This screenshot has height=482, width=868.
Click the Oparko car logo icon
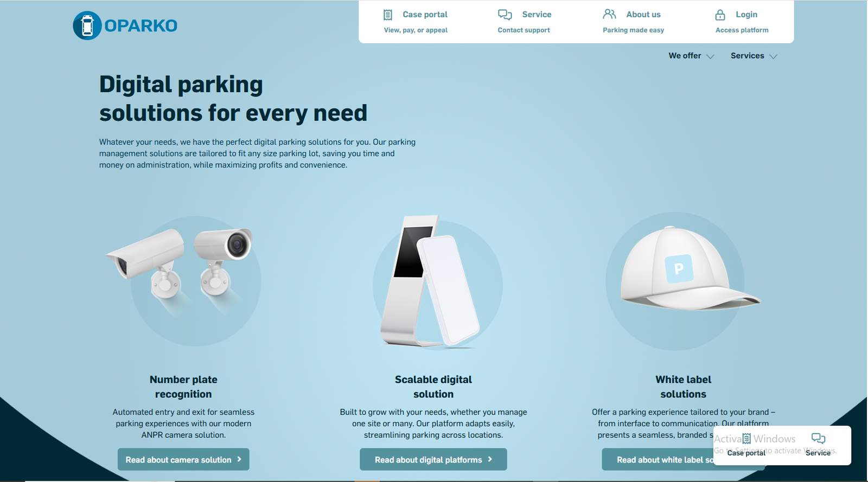[87, 25]
